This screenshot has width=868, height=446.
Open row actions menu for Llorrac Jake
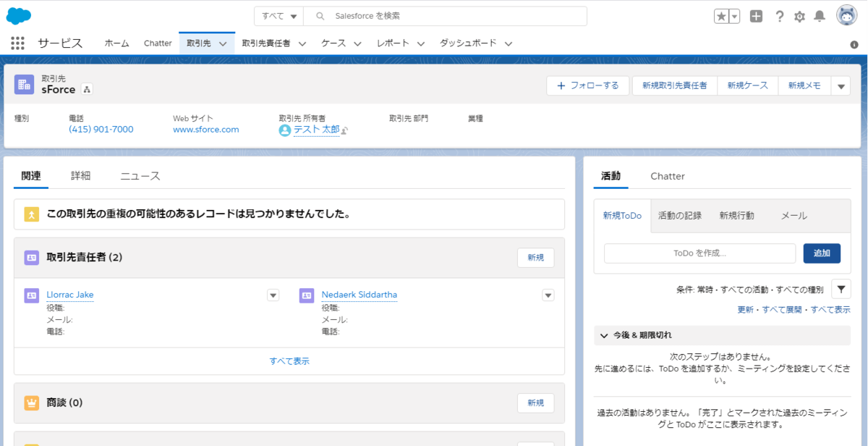click(273, 295)
